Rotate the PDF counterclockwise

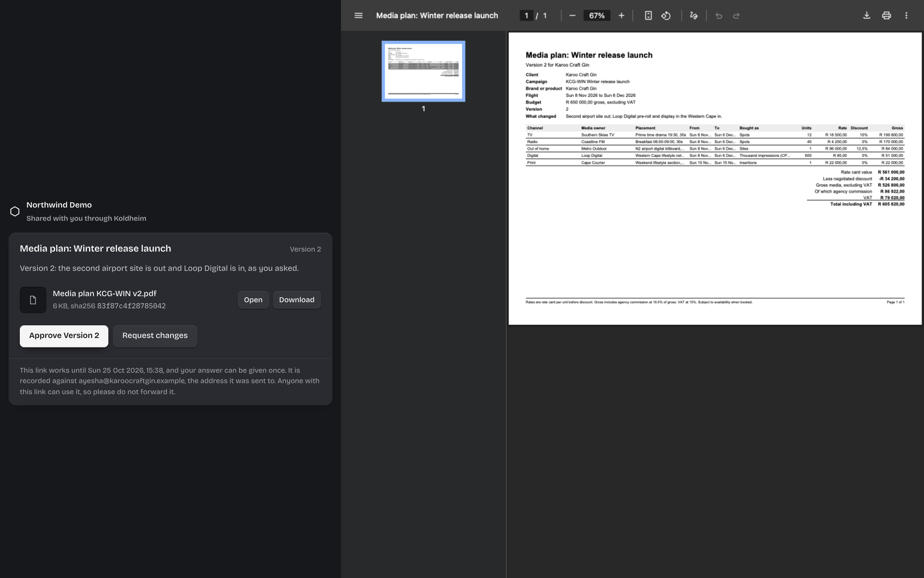pyautogui.click(x=666, y=16)
